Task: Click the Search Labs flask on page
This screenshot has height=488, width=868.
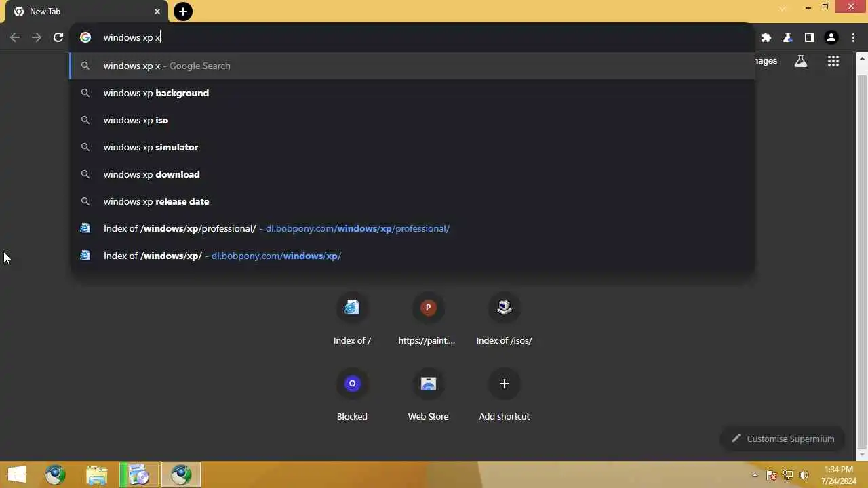Action: coord(801,61)
